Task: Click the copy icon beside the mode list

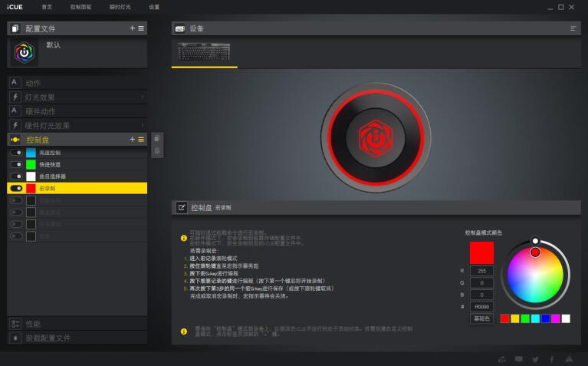Action: coord(157,139)
